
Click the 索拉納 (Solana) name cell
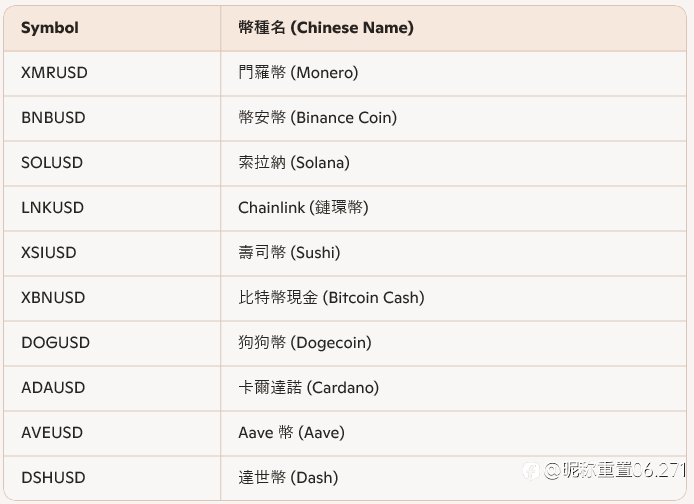click(x=294, y=163)
